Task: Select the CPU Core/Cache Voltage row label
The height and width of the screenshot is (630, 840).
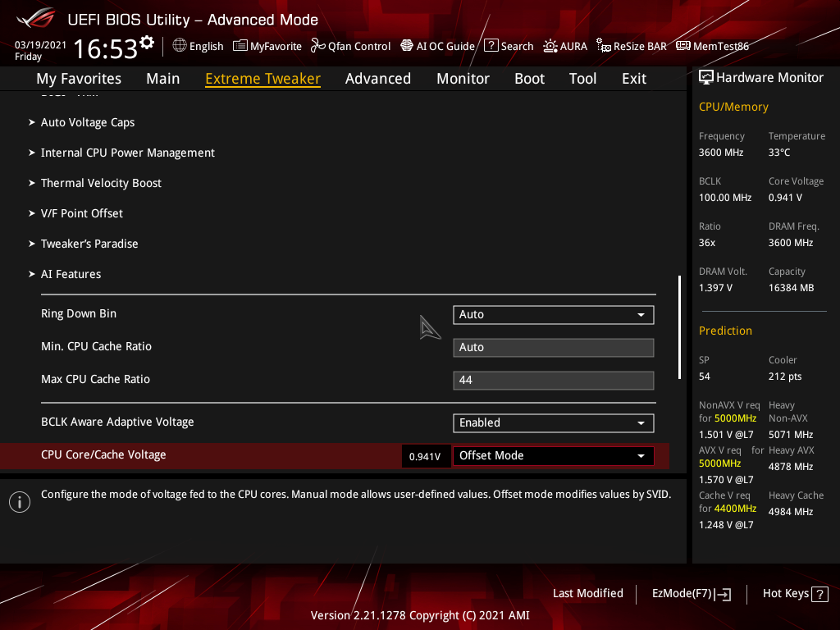Action: pos(103,454)
